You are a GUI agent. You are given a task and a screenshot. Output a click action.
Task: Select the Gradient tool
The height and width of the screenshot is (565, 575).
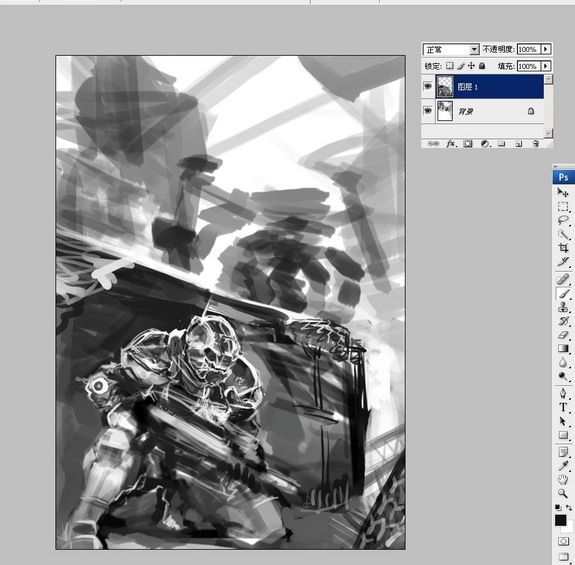[563, 348]
